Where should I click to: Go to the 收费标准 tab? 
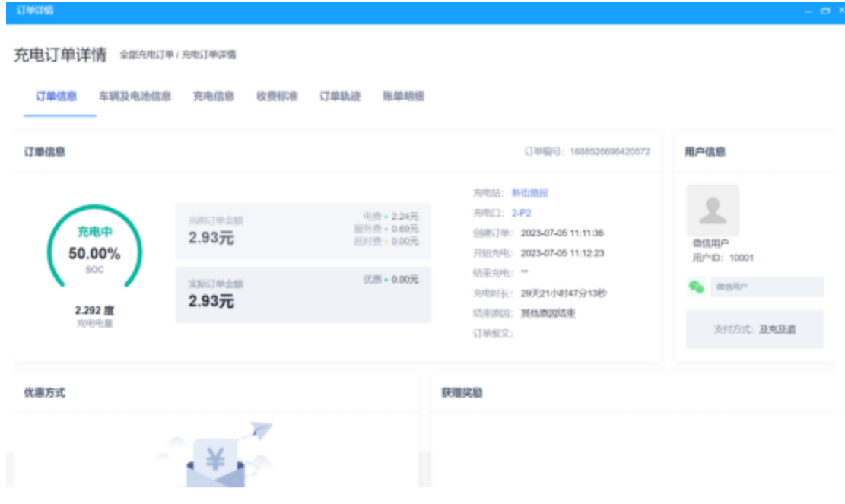(x=277, y=97)
